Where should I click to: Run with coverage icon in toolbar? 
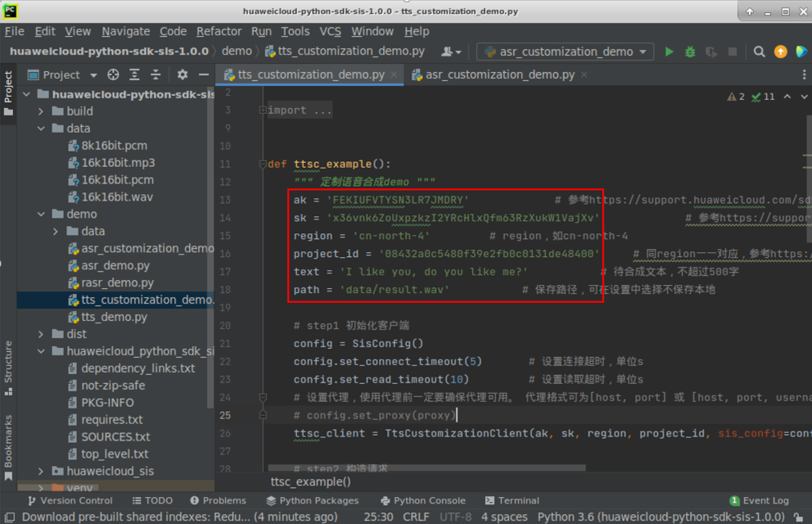click(x=711, y=52)
